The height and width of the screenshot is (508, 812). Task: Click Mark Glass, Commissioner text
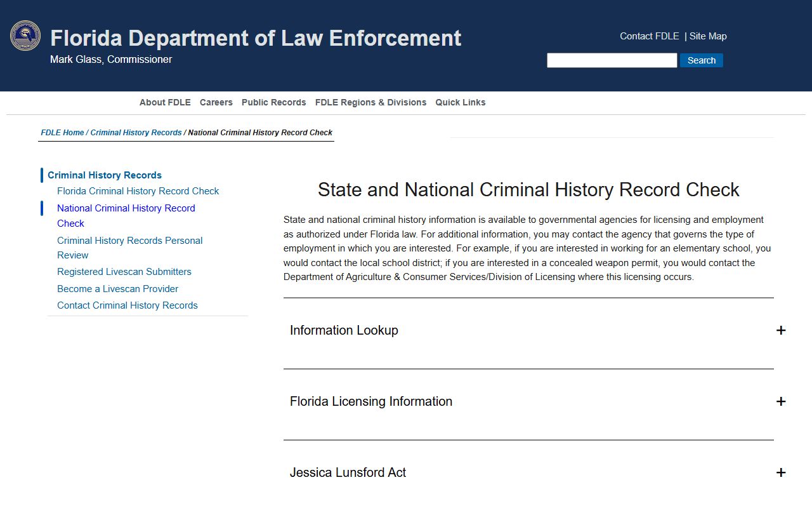(x=111, y=59)
